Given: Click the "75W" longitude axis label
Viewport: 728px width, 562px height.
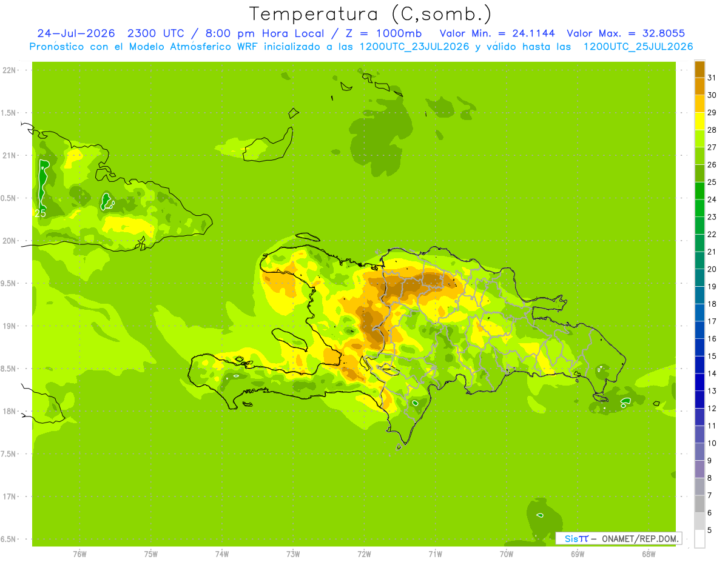Looking at the screenshot, I should (x=150, y=554).
